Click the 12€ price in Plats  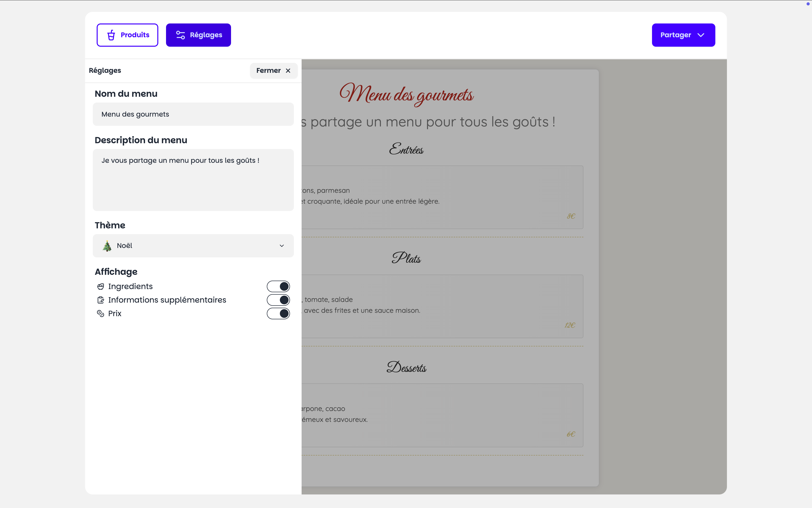coord(570,325)
